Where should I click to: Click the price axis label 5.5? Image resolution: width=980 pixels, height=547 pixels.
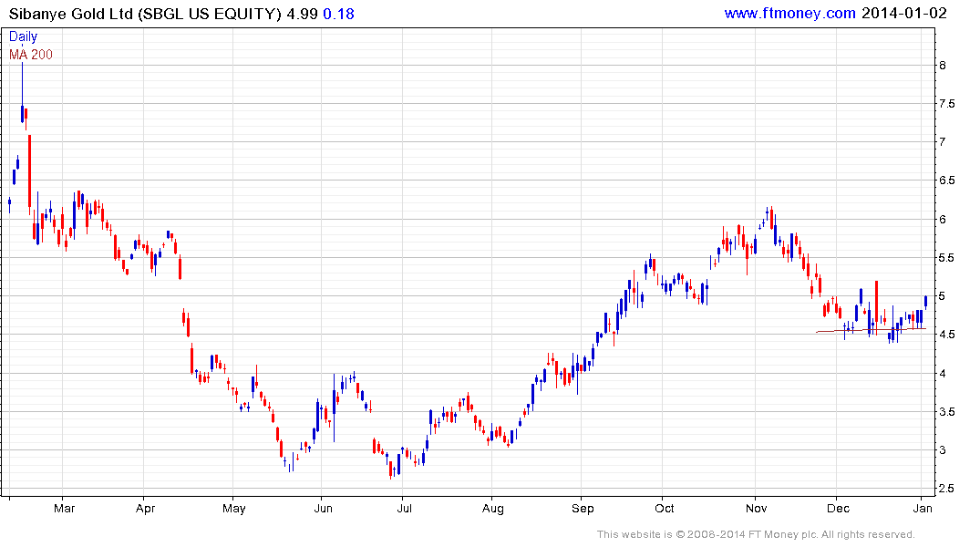click(x=947, y=258)
